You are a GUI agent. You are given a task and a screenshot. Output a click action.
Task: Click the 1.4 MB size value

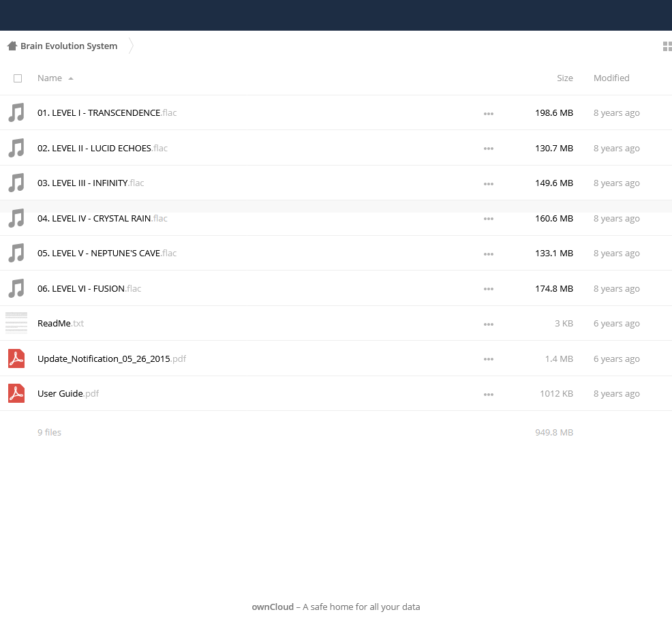pyautogui.click(x=559, y=358)
